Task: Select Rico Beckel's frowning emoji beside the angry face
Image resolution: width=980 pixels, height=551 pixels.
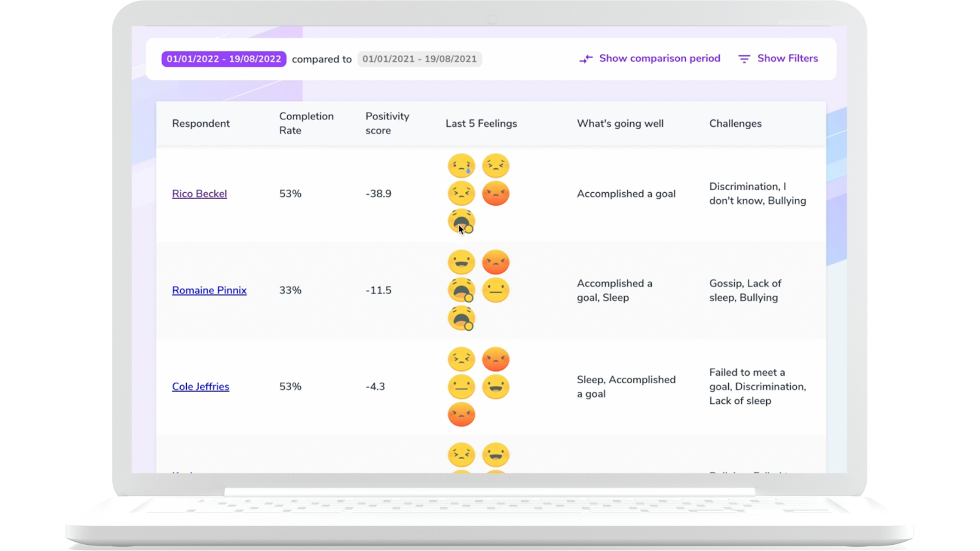Action: pyautogui.click(x=461, y=193)
